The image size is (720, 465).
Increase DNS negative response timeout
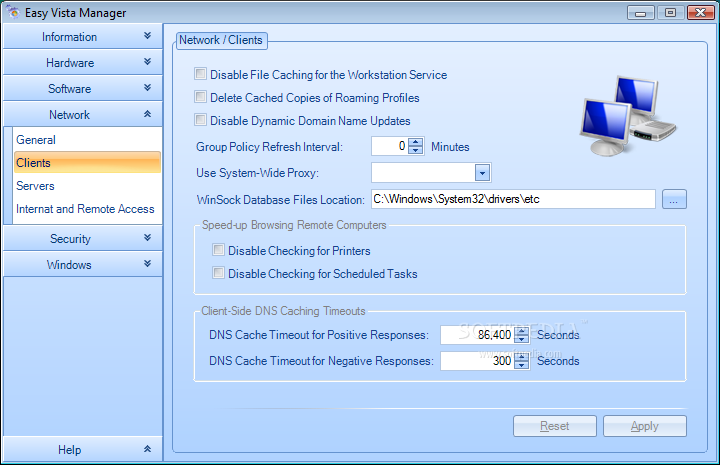coord(521,357)
